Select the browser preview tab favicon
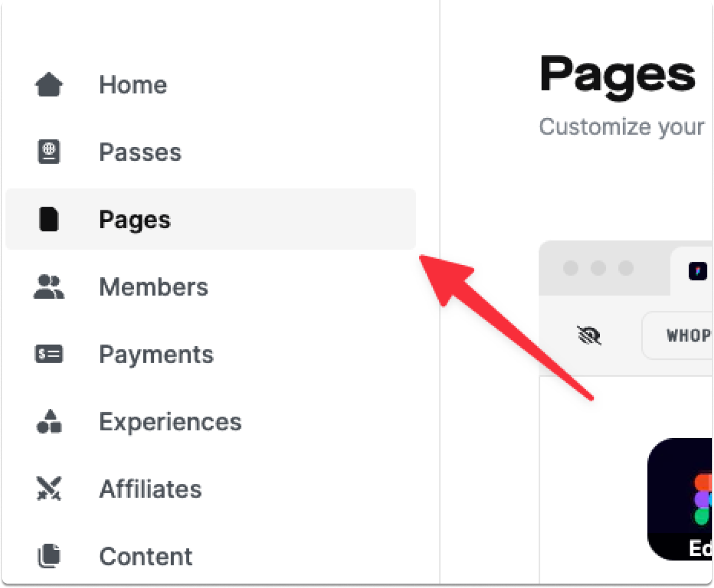Image resolution: width=714 pixels, height=588 pixels. pos(698,271)
